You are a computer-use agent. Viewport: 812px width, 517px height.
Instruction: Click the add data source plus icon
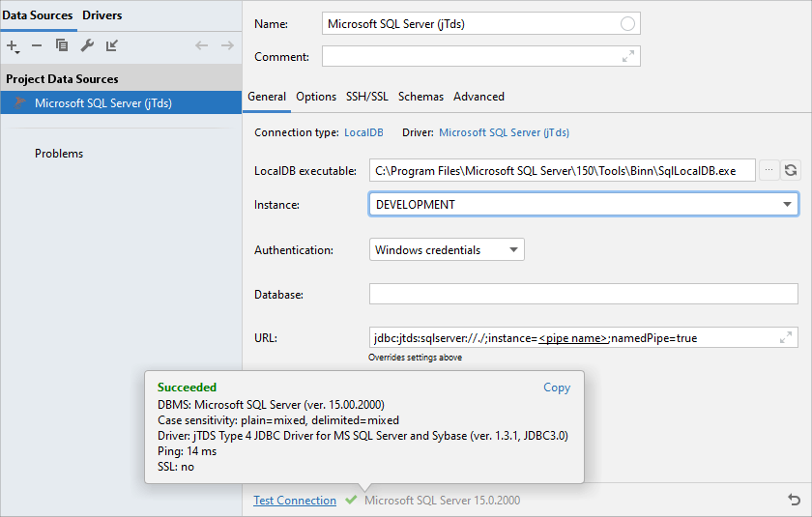13,45
